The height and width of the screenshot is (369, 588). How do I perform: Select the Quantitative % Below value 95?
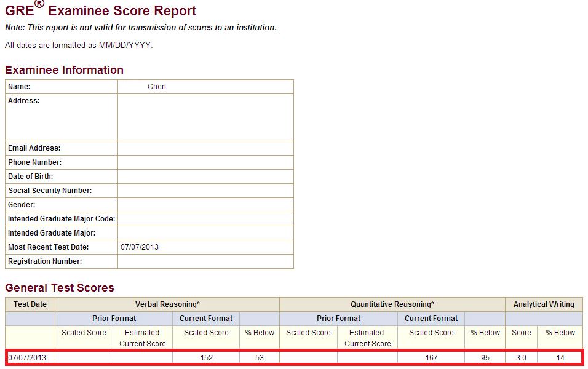[x=485, y=358]
